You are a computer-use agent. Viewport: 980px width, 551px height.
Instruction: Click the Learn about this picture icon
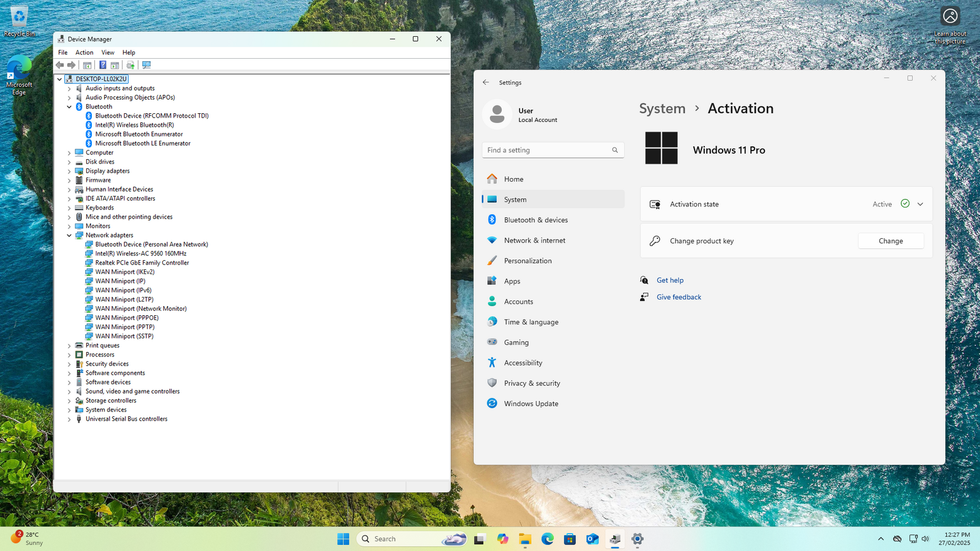click(950, 24)
